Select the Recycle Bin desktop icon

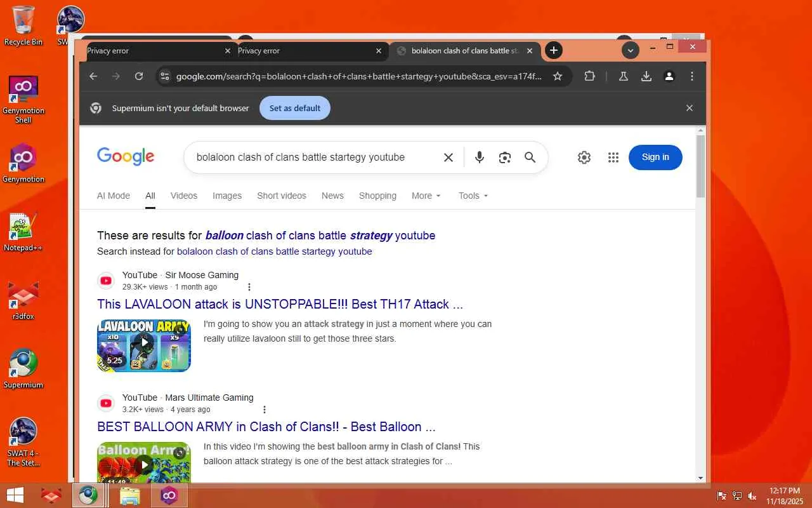[x=23, y=26]
